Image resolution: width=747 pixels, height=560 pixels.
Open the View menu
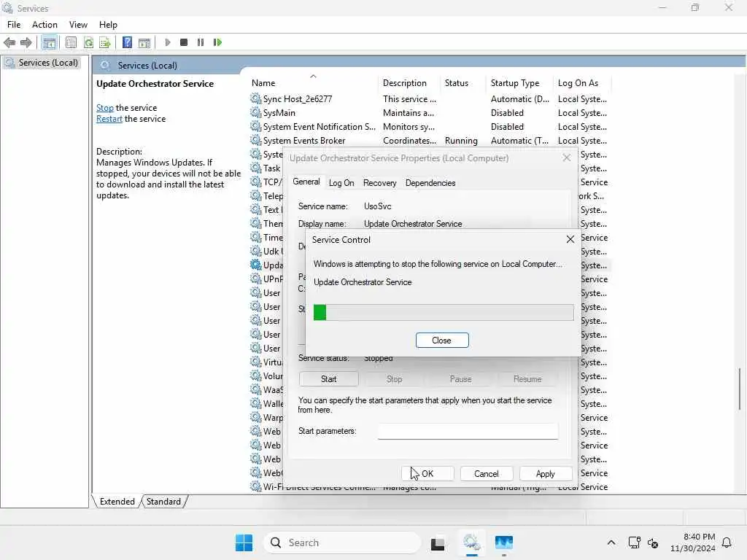click(78, 25)
